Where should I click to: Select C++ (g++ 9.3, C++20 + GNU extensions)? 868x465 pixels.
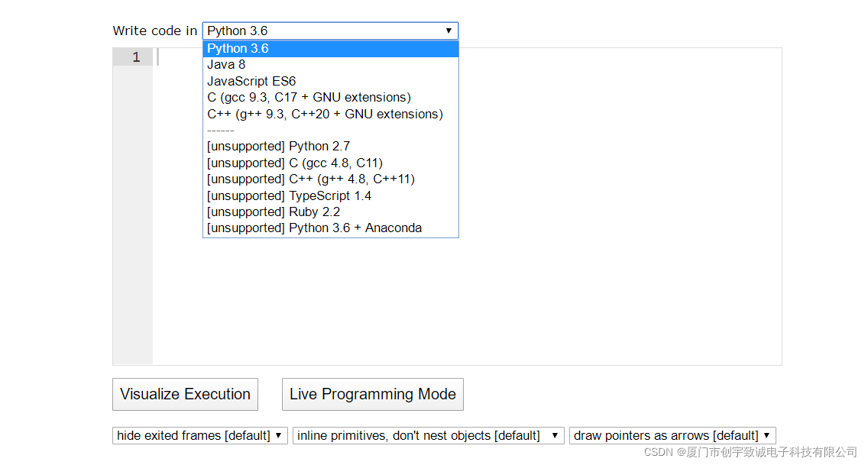pyautogui.click(x=324, y=114)
